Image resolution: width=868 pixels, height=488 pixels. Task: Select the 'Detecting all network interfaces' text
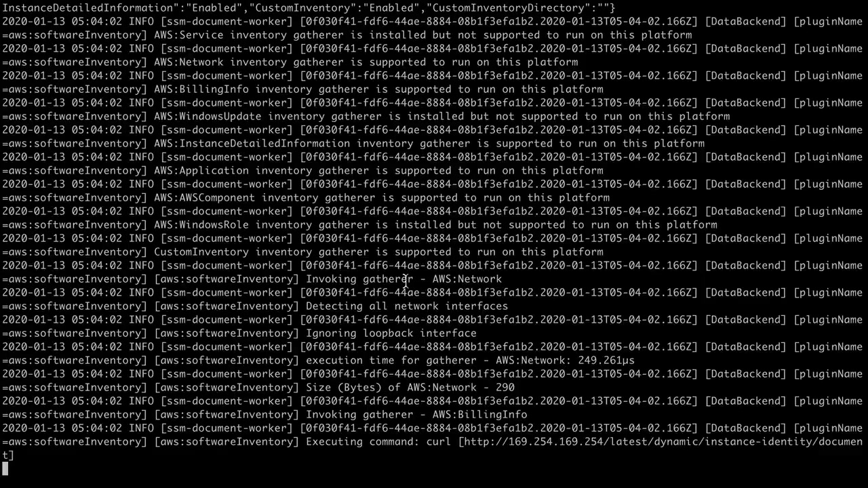(407, 306)
